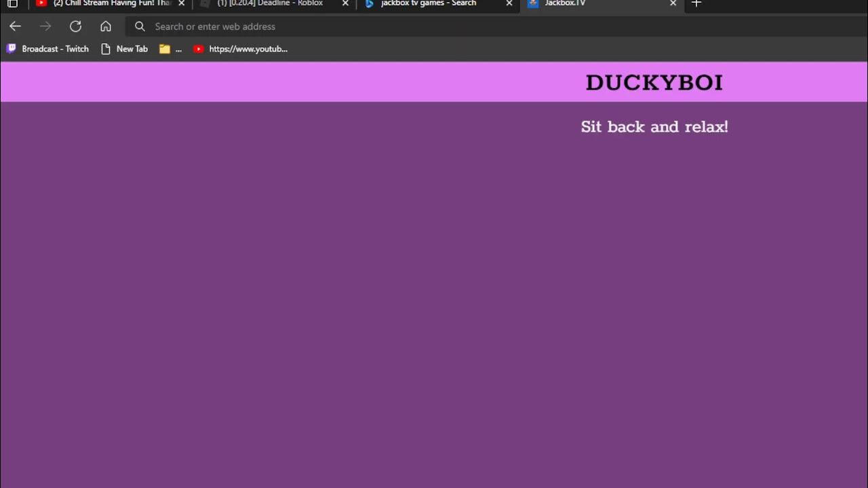This screenshot has width=868, height=488.
Task: Click the Bing favicon on search tab
Action: click(x=370, y=3)
